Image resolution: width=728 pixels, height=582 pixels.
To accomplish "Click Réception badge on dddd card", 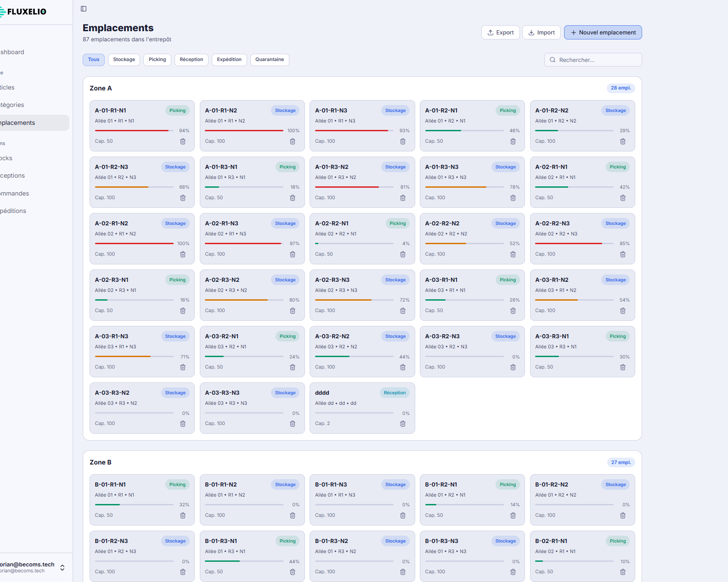I will (x=395, y=393).
